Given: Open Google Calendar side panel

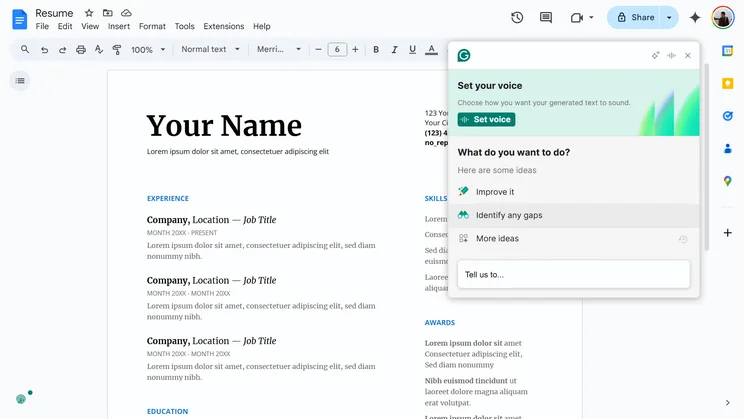Looking at the screenshot, I should (x=727, y=51).
